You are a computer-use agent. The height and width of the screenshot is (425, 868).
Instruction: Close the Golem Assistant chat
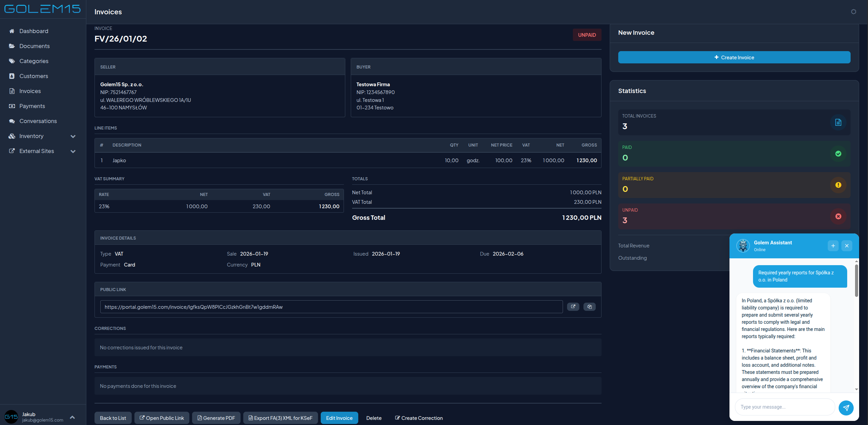(x=847, y=246)
